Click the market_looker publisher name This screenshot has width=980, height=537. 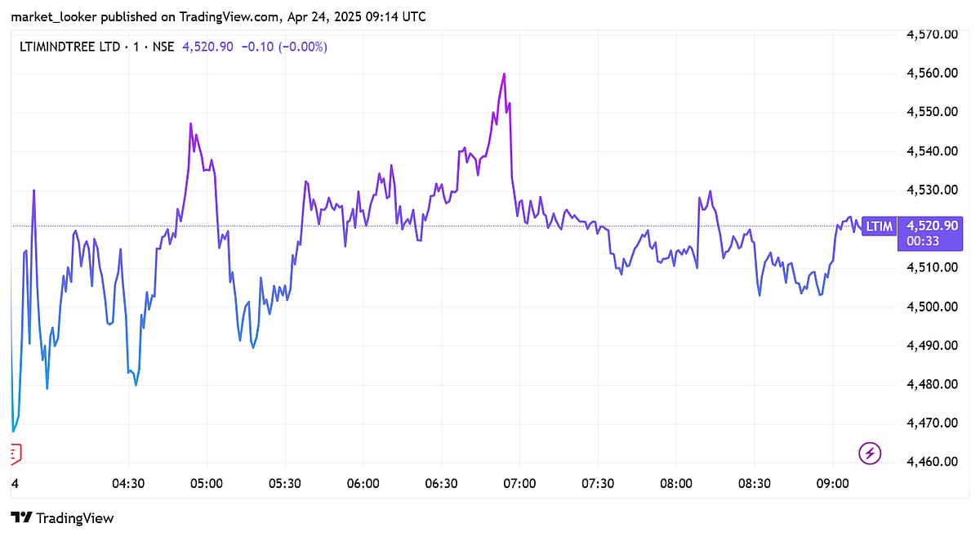[x=54, y=17]
